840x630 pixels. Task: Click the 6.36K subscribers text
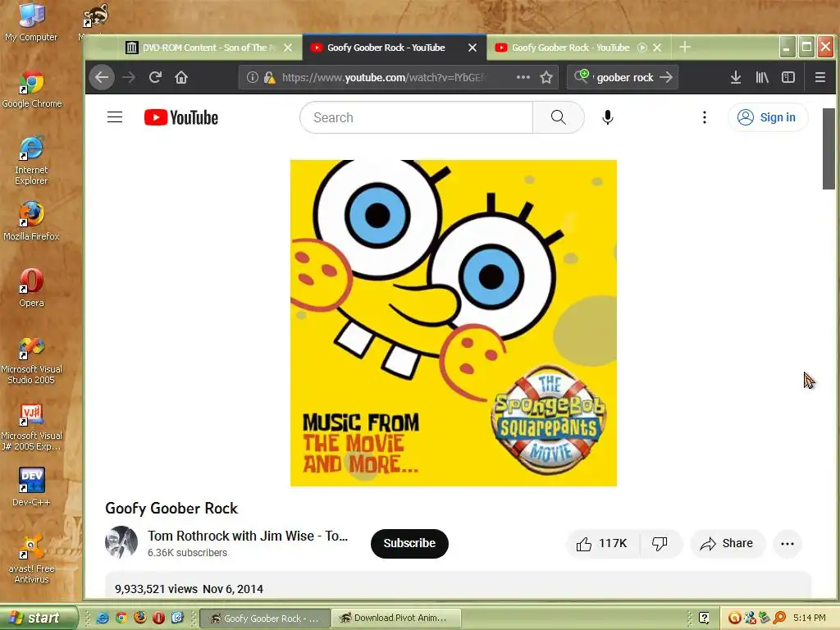(188, 553)
